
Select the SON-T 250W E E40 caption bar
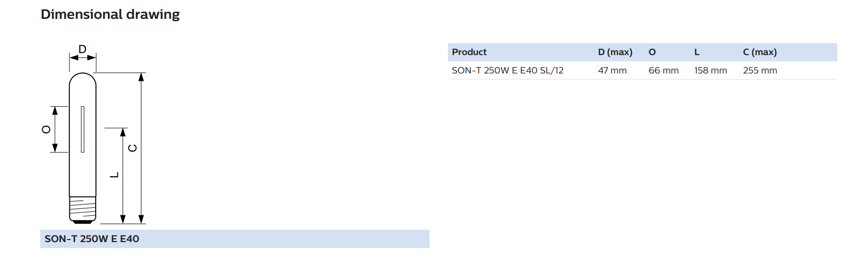point(235,239)
